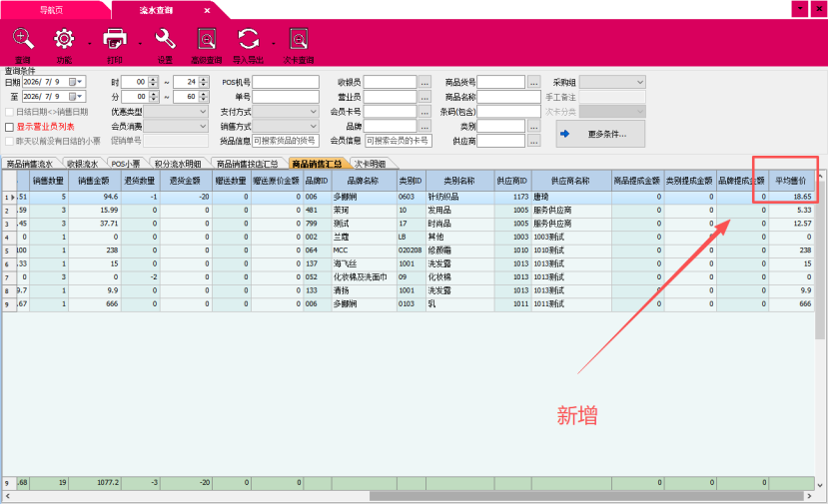Switch to the POS小票 tab
This screenshot has width=828, height=504.
coord(126,164)
